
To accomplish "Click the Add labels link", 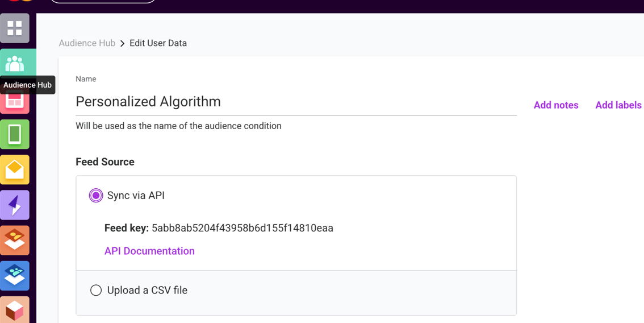I will click(618, 105).
